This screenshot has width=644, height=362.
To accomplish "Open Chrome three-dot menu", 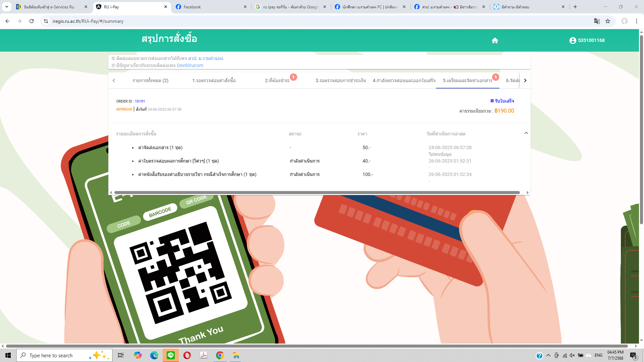I will 636,21.
